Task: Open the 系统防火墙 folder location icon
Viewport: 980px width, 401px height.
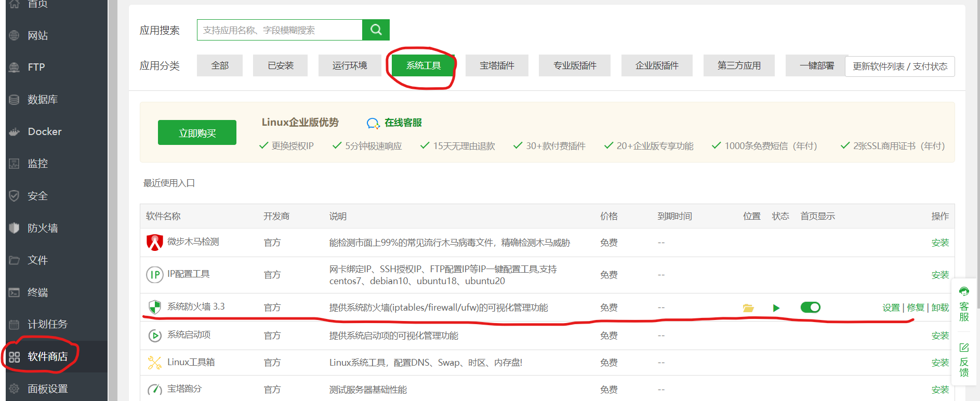Action: click(748, 308)
